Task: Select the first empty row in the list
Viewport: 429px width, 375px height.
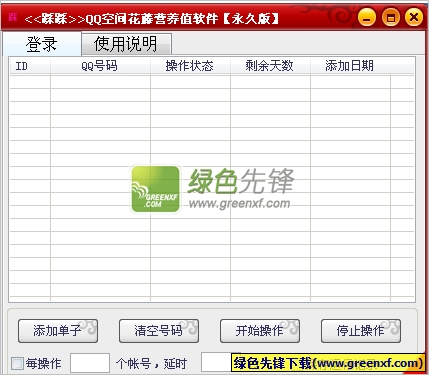Action: click(212, 82)
